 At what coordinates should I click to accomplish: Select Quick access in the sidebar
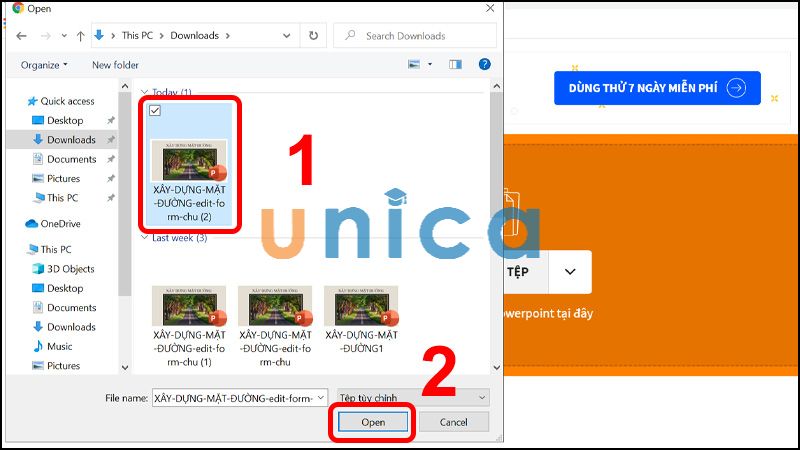(61, 101)
